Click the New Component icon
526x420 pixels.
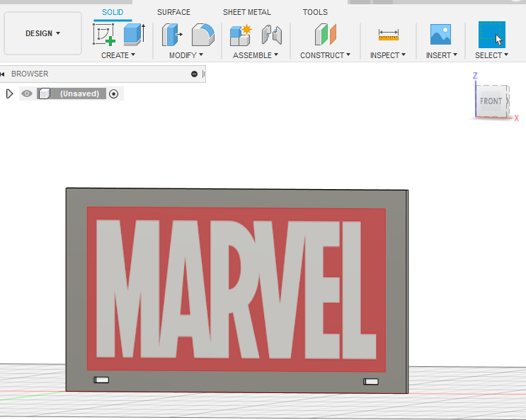pos(241,35)
